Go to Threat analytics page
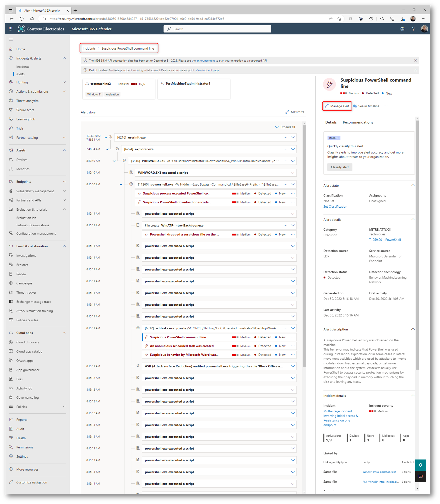This screenshot has height=504, width=440. coord(27,101)
